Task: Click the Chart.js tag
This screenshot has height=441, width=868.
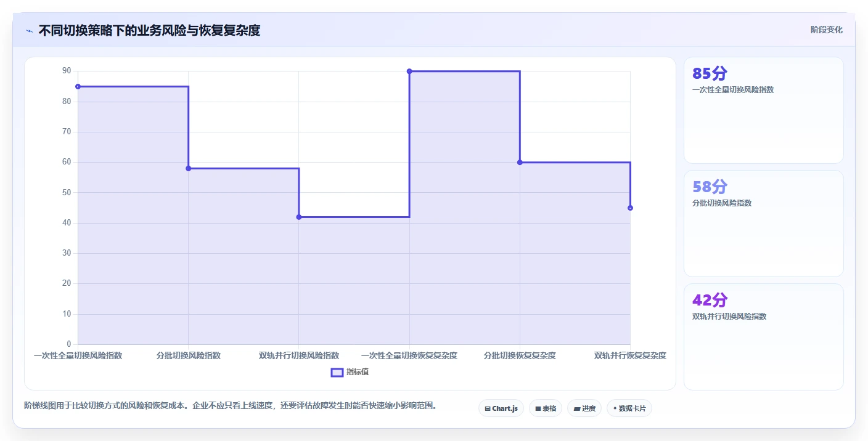Action: coord(501,408)
